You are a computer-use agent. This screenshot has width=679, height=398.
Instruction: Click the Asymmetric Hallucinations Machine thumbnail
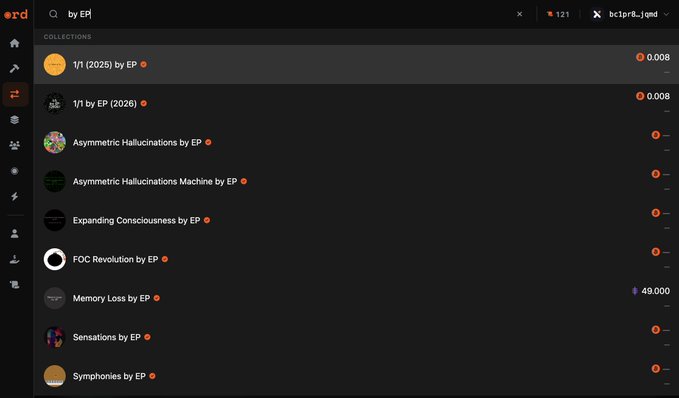55,181
